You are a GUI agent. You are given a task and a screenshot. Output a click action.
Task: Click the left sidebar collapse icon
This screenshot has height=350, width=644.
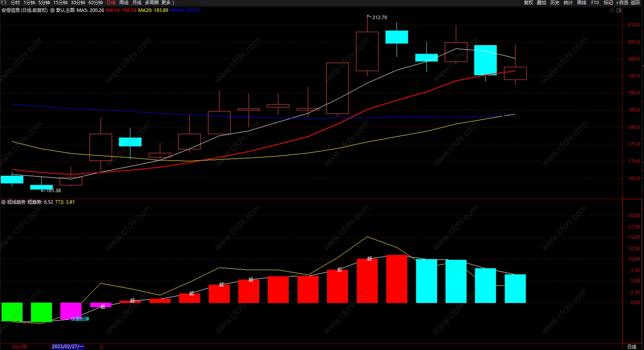click(x=4, y=2)
